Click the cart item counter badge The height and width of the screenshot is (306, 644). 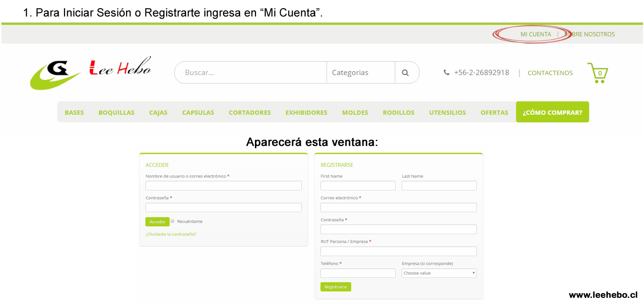point(600,73)
